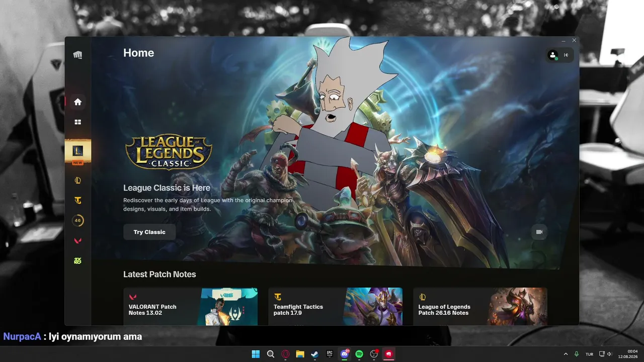Click the Riot Client taskbar icon

388,354
